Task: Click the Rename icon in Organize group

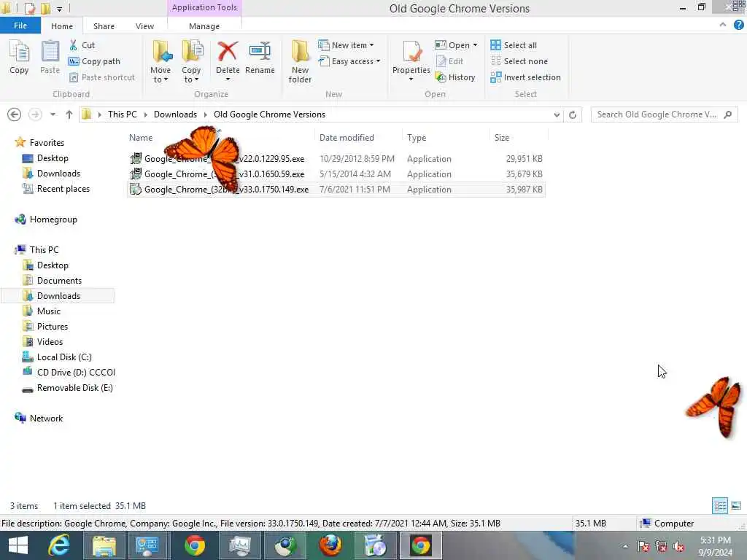Action: (260, 57)
